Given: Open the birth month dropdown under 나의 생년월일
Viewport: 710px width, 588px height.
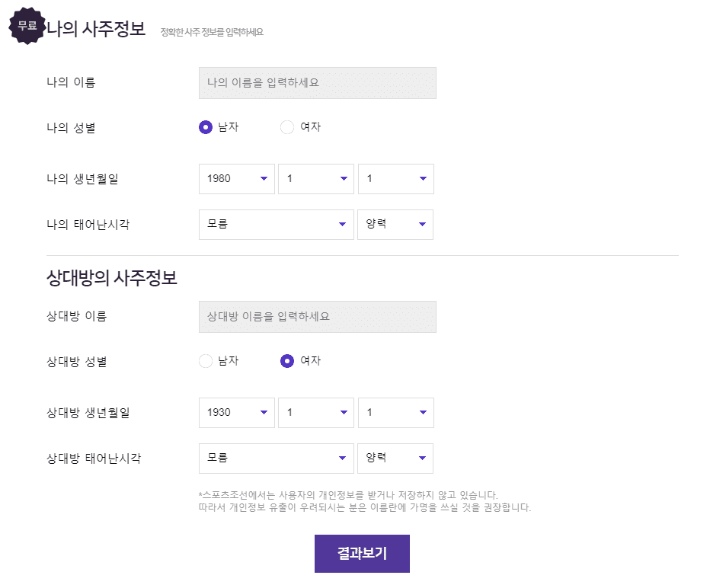Looking at the screenshot, I should point(315,178).
